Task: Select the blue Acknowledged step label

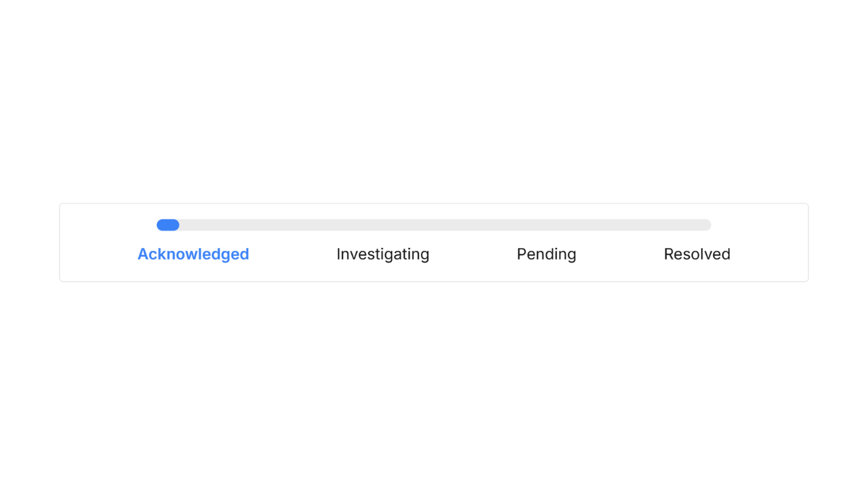Action: 193,254
